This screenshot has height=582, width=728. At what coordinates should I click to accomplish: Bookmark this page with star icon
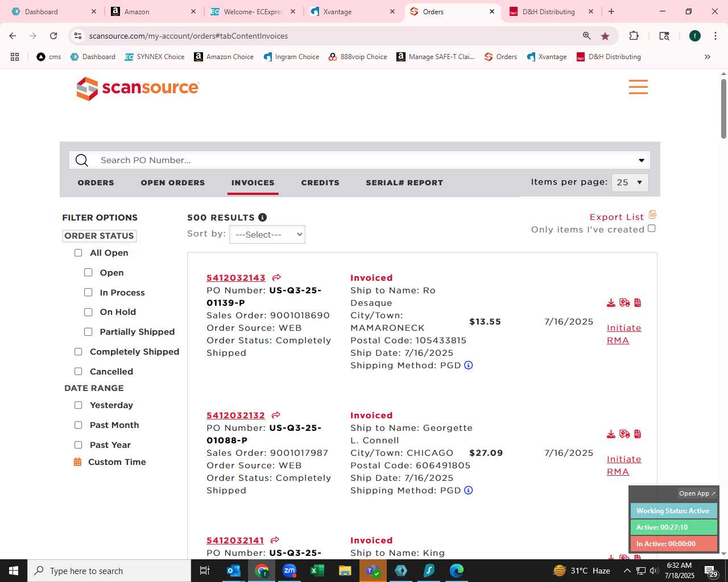pyautogui.click(x=605, y=36)
